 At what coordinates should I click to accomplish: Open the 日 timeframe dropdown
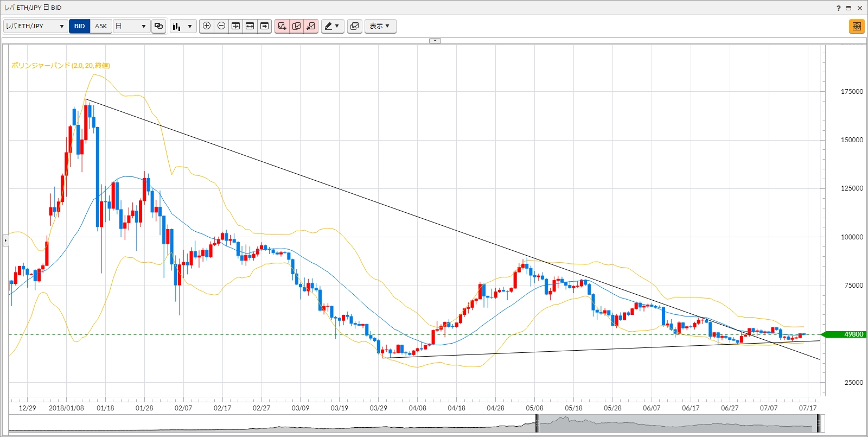[x=131, y=26]
